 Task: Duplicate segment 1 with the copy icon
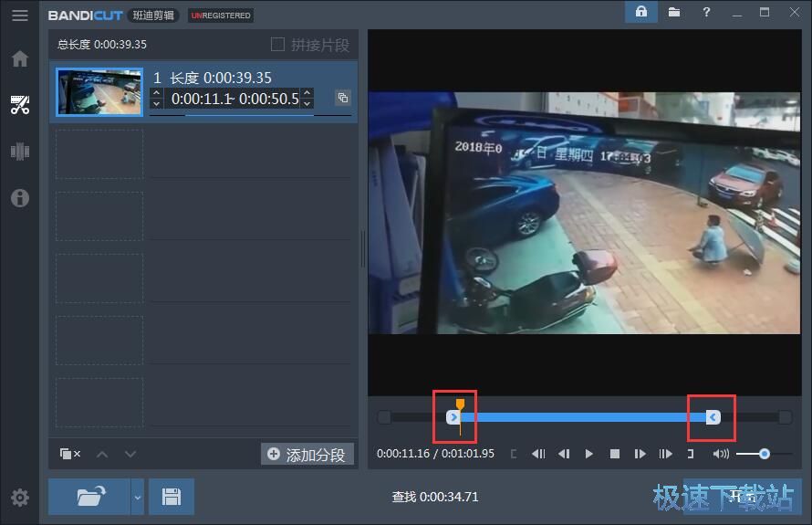(343, 98)
